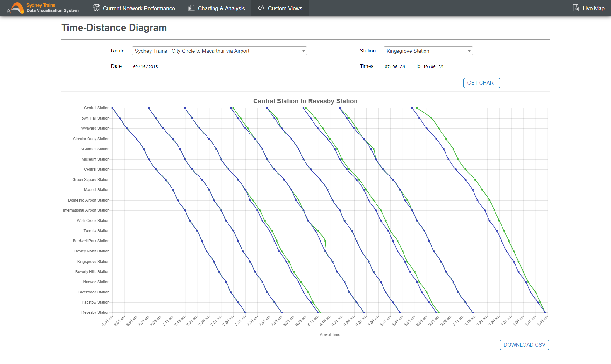Open Charting & Analysis menu
The height and width of the screenshot is (364, 611).
(x=216, y=8)
